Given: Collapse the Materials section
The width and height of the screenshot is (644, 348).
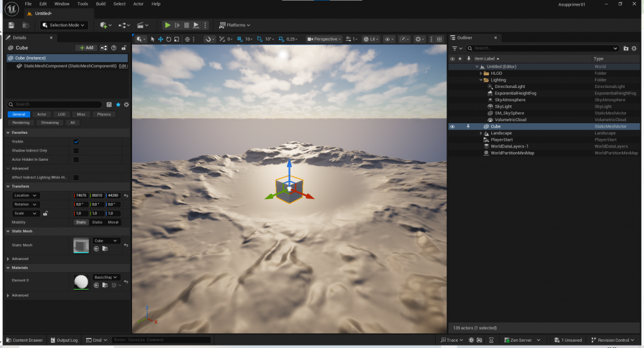Looking at the screenshot, I should click(x=8, y=268).
